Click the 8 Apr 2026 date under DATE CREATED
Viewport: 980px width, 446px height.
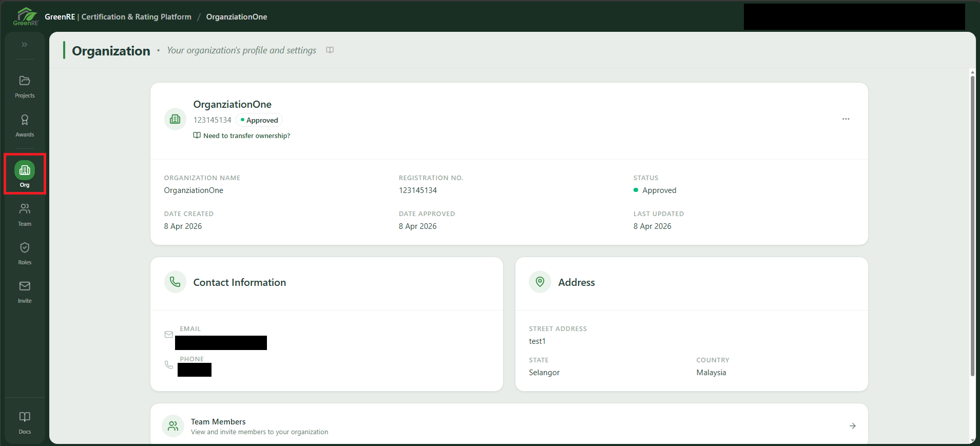183,226
